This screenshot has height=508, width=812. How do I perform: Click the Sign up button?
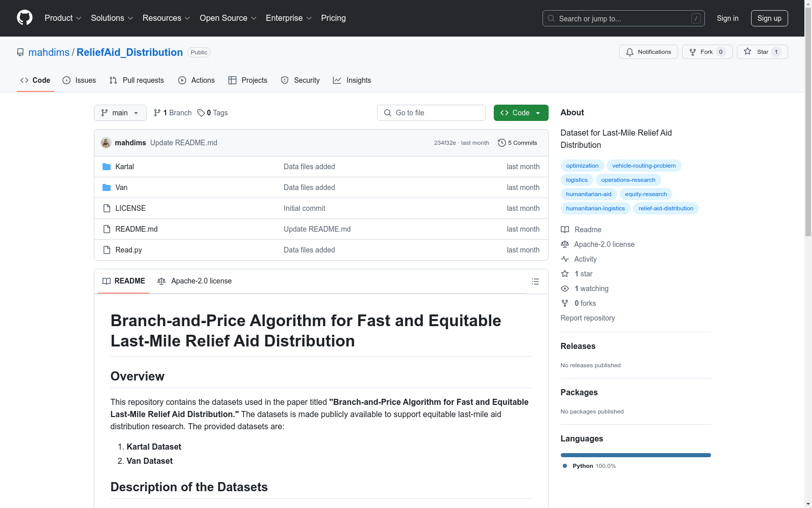coord(769,18)
